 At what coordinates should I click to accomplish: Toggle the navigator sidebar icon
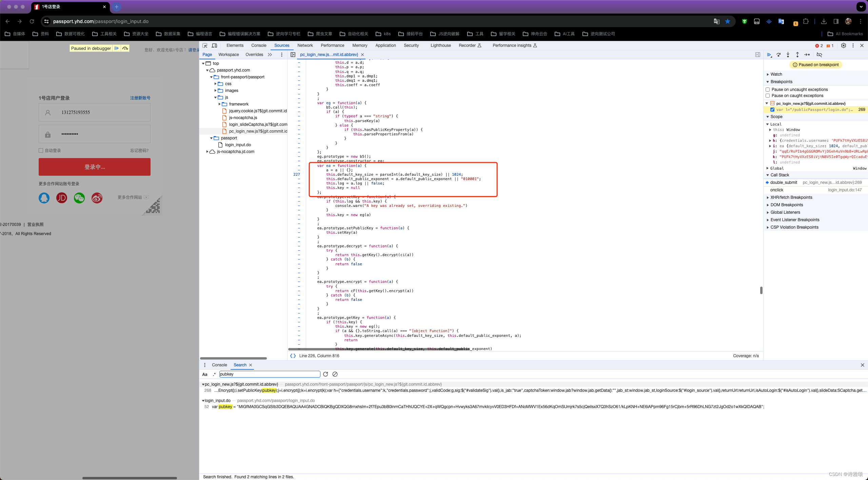coord(293,55)
